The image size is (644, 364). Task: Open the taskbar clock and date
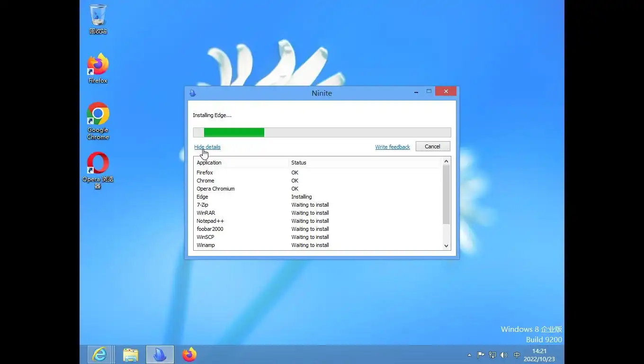point(539,355)
